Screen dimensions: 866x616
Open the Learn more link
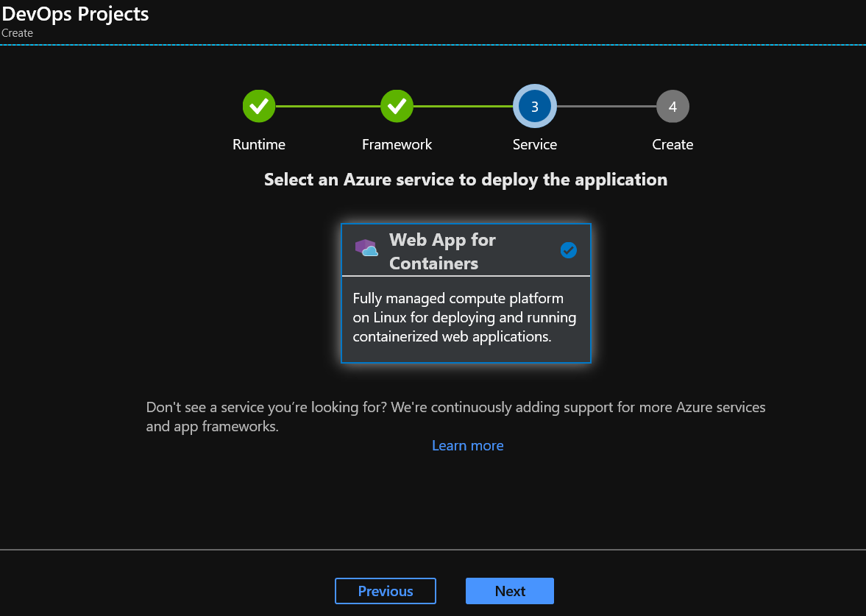(x=467, y=445)
